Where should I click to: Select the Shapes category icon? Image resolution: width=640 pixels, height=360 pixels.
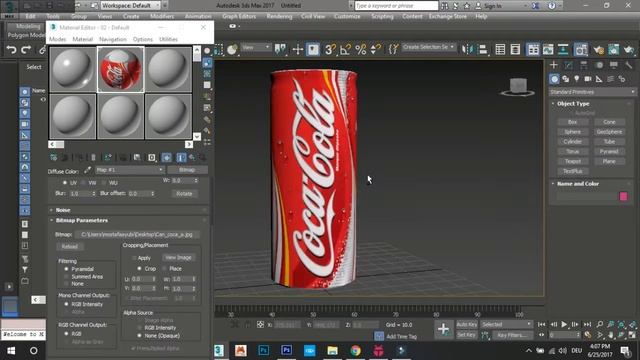565,79
